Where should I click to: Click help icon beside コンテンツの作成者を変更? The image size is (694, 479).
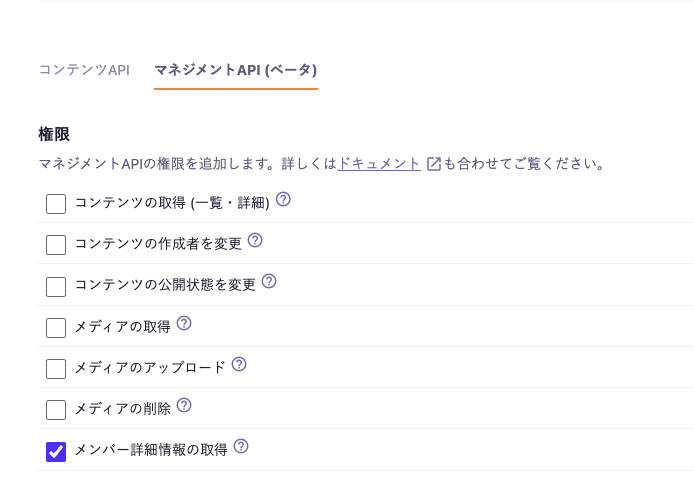(255, 241)
